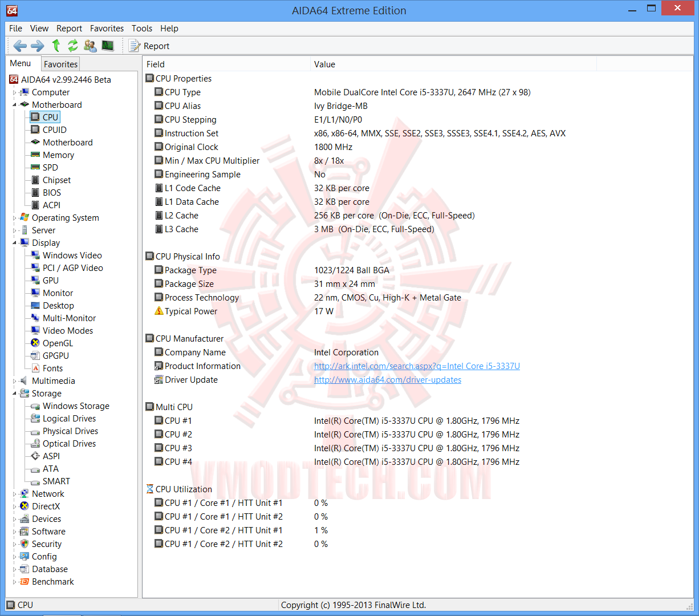Image resolution: width=699 pixels, height=616 pixels.
Task: Select the OpenGL item icon
Action: tap(35, 343)
